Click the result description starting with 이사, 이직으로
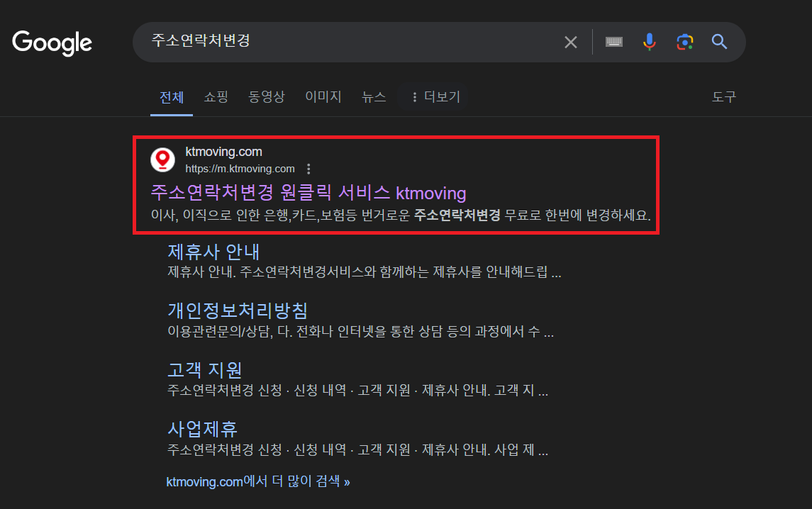The height and width of the screenshot is (509, 812). point(400,215)
